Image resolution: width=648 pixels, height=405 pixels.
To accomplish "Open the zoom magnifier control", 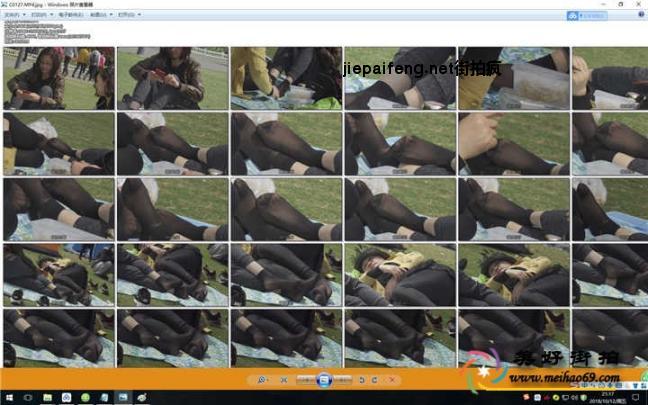I will [x=262, y=380].
